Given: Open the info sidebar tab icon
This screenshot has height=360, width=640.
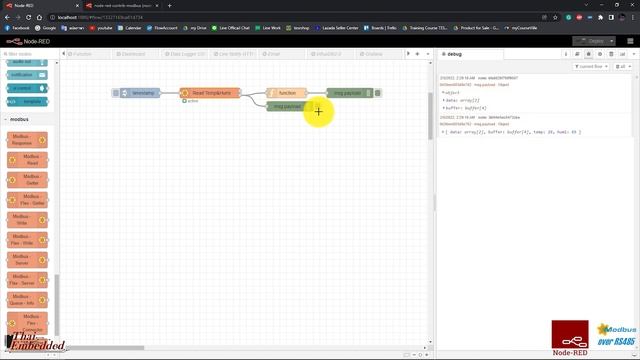Looking at the screenshot, I should point(566,54).
